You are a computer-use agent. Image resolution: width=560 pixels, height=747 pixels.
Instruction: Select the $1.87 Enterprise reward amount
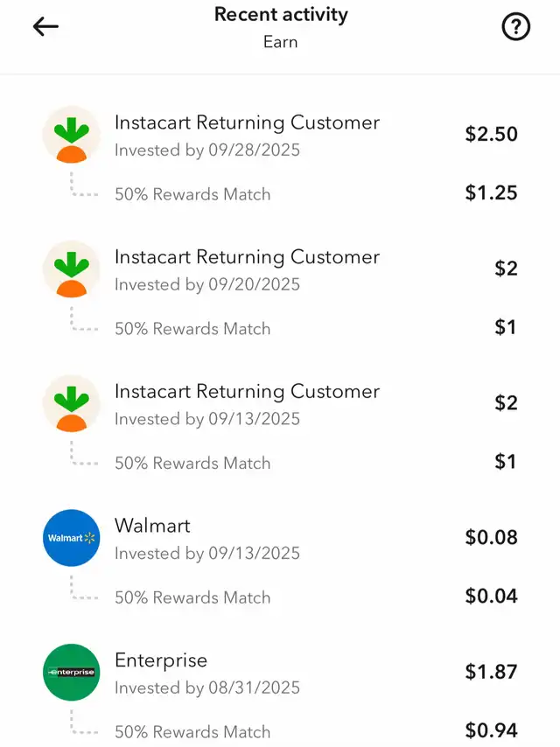(492, 672)
